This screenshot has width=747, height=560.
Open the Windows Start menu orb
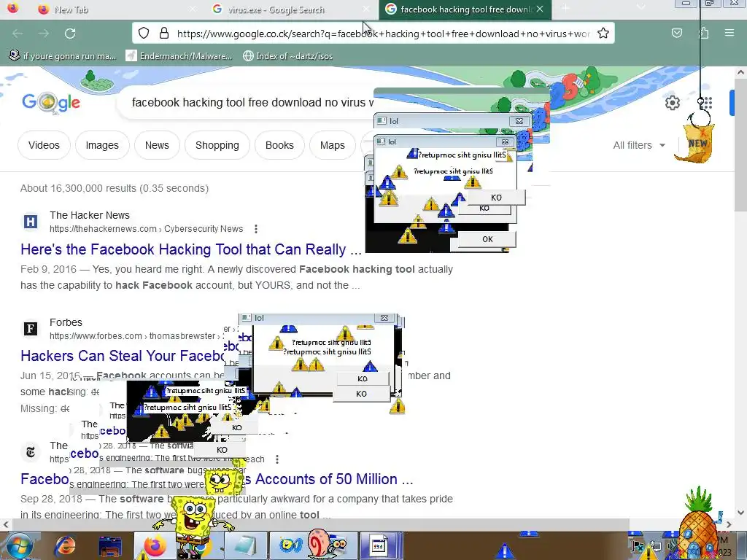coord(19,545)
